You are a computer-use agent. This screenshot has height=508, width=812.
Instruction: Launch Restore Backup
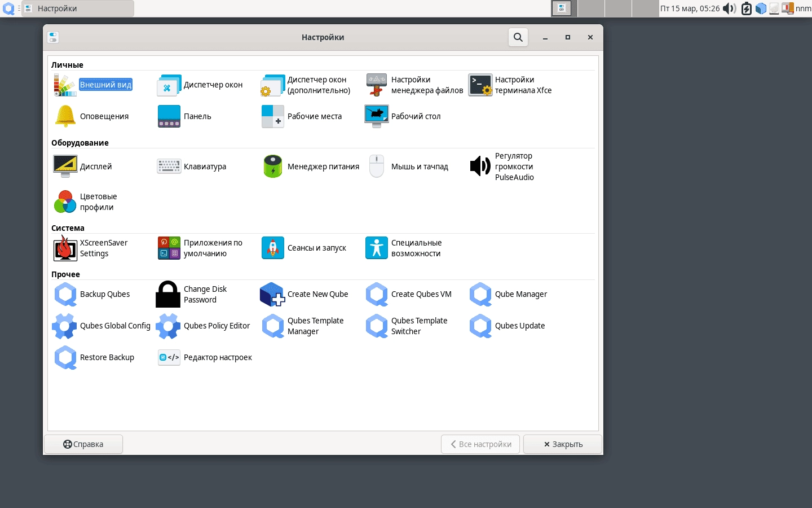[94, 358]
